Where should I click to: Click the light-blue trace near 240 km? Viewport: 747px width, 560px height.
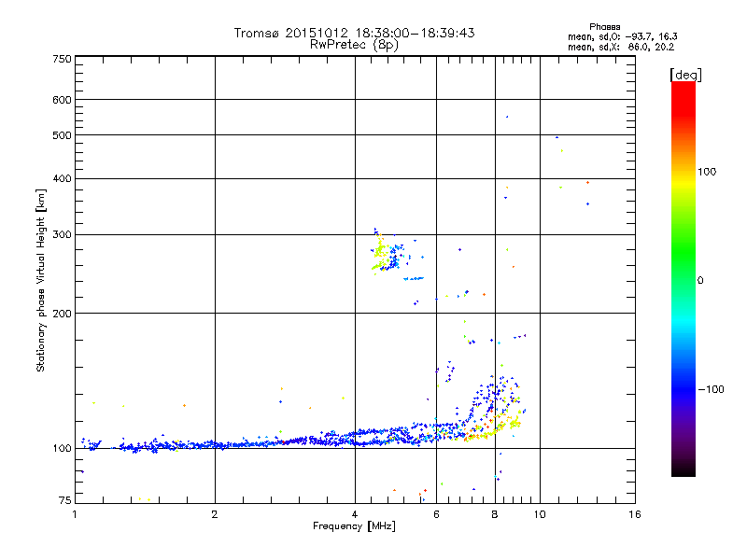click(x=414, y=278)
